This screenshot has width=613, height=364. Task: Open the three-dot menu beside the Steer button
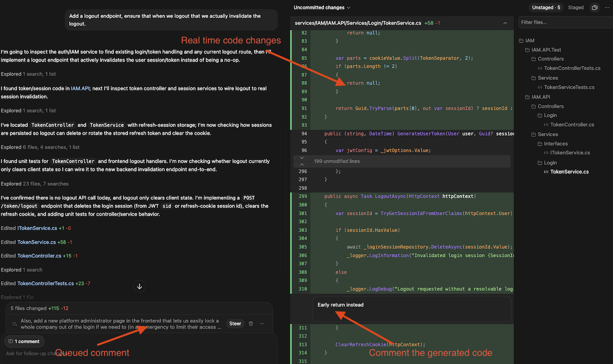[x=261, y=323]
